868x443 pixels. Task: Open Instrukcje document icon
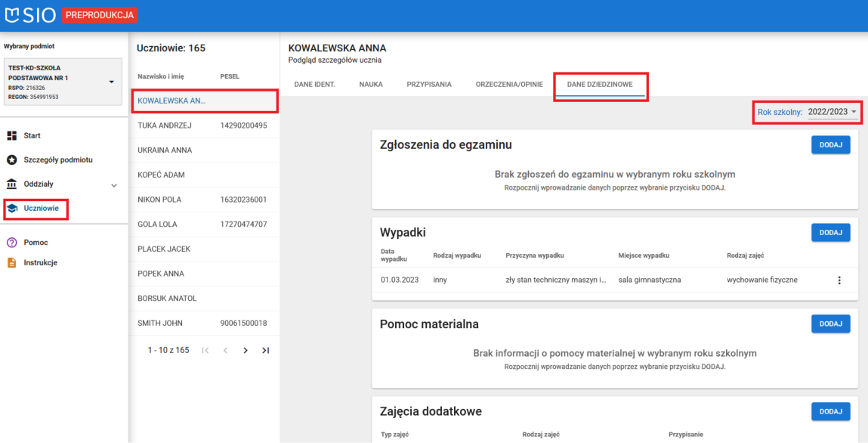tap(11, 263)
